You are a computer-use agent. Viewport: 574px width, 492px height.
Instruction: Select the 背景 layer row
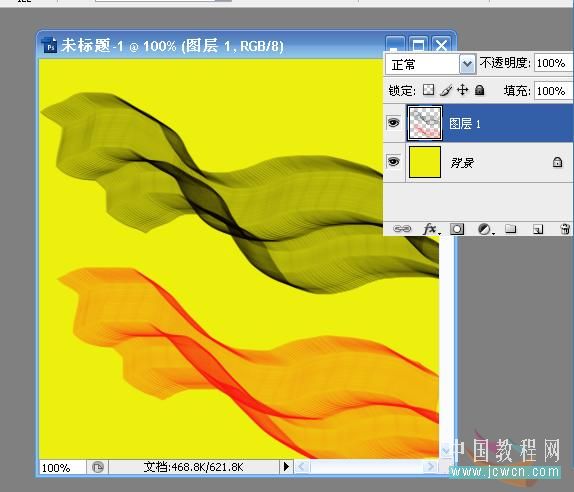tap(478, 162)
